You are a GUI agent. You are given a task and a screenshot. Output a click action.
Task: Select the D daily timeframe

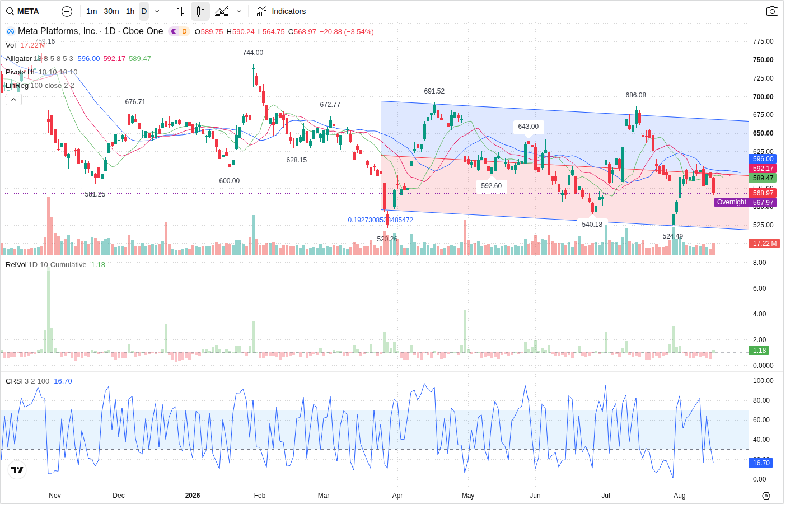[144, 11]
